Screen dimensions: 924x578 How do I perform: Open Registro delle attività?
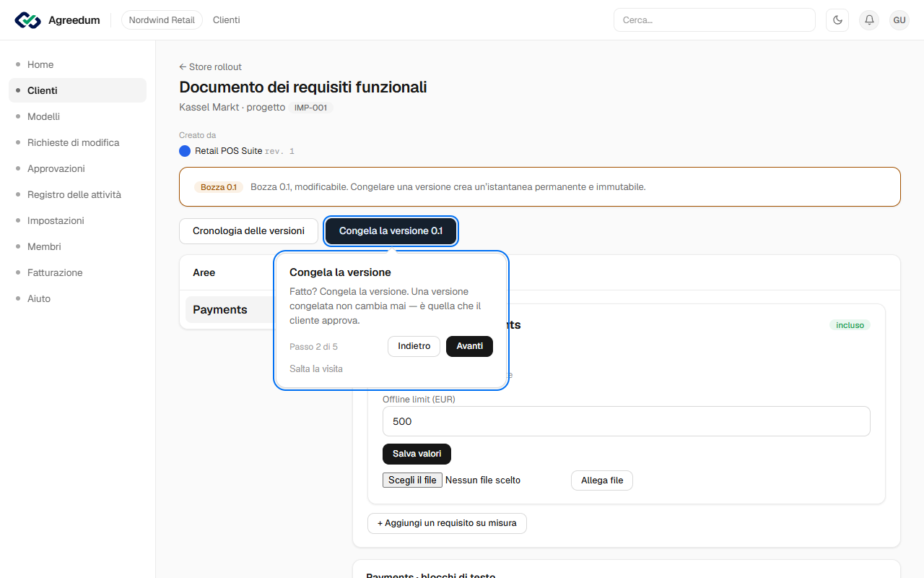(77, 194)
